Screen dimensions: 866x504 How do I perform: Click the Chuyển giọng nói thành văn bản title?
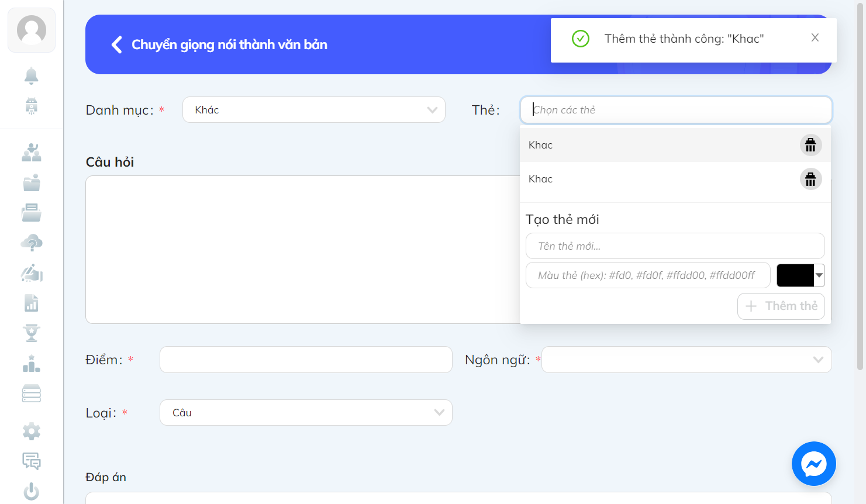(229, 44)
